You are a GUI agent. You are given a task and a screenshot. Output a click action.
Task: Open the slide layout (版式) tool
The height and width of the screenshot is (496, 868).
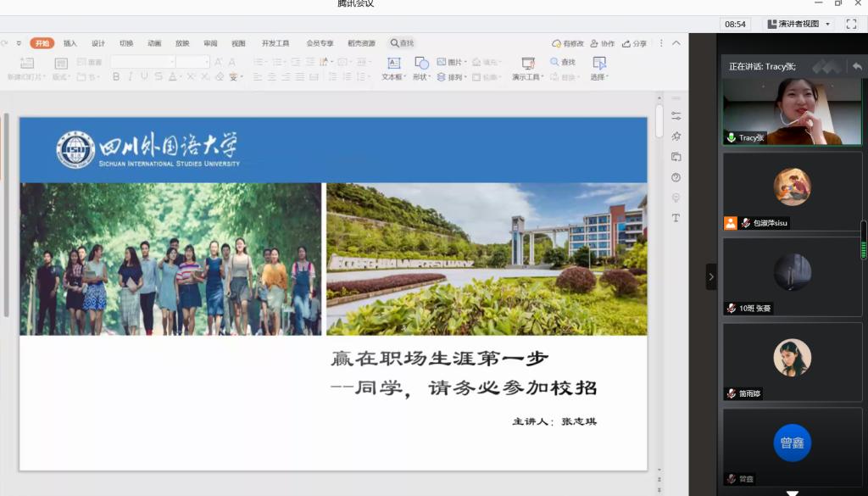[x=59, y=68]
